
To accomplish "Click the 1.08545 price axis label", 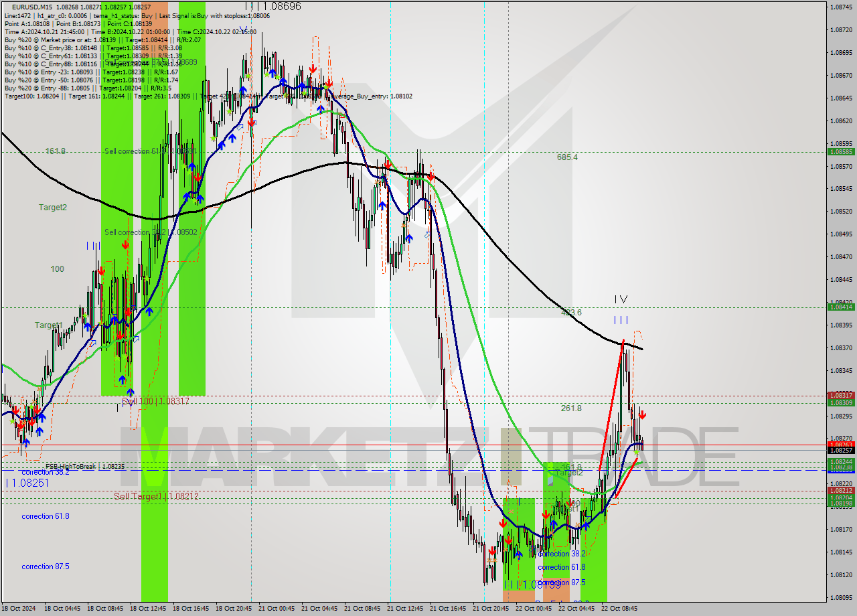I will coord(841,189).
